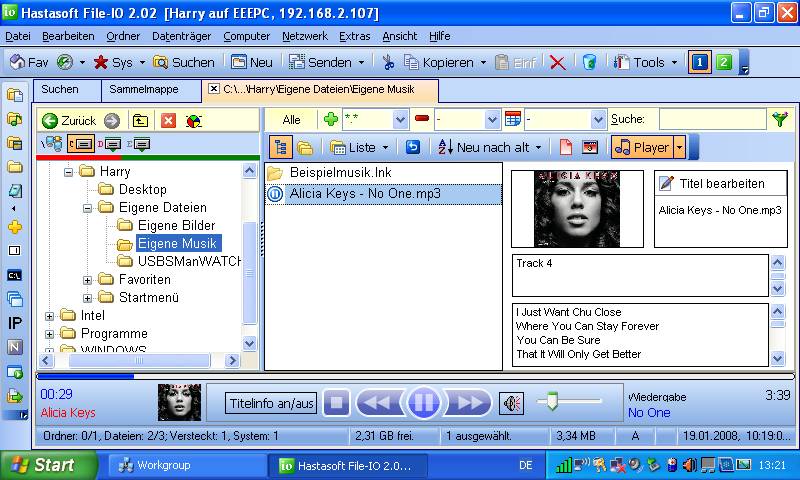
Task: Click the Windows Start button
Action: click(x=48, y=465)
